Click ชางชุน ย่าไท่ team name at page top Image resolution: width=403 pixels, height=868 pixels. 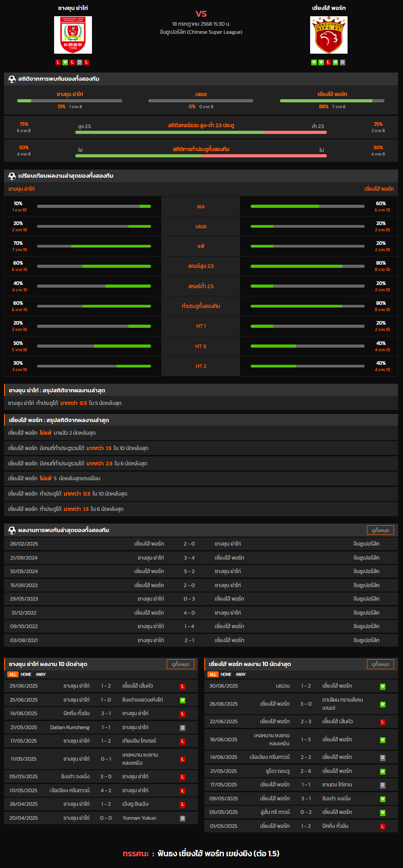point(73,8)
